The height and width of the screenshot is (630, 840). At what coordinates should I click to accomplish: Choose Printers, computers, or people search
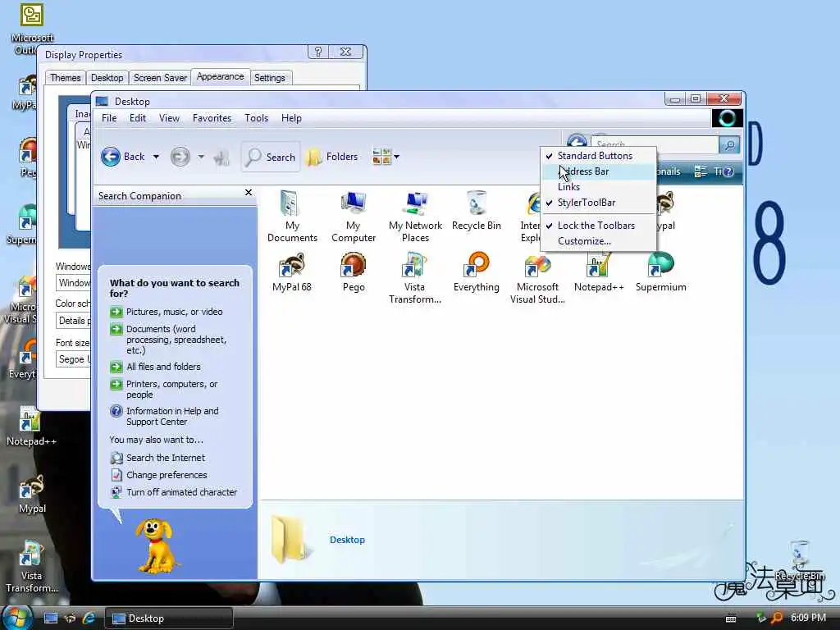coord(171,390)
